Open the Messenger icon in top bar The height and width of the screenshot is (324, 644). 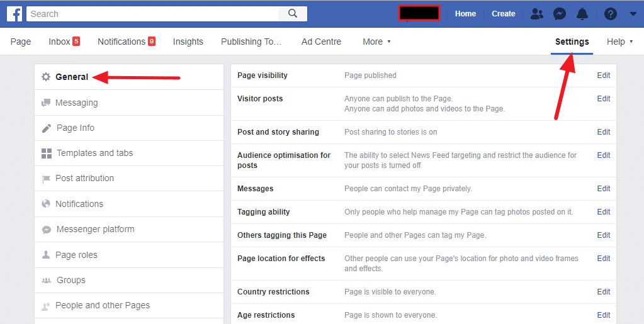coord(560,14)
